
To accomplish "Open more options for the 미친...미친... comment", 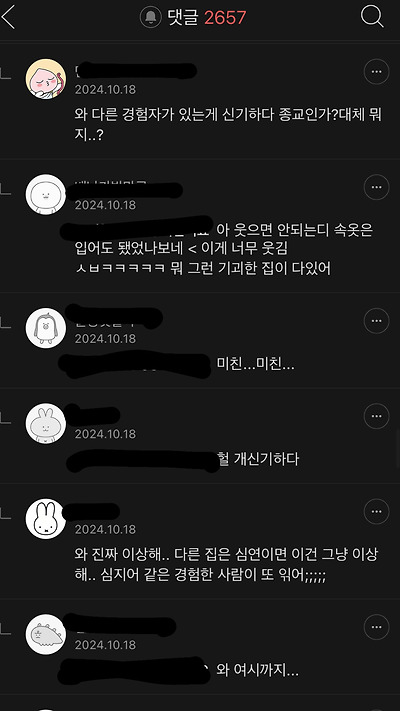I will [x=376, y=321].
